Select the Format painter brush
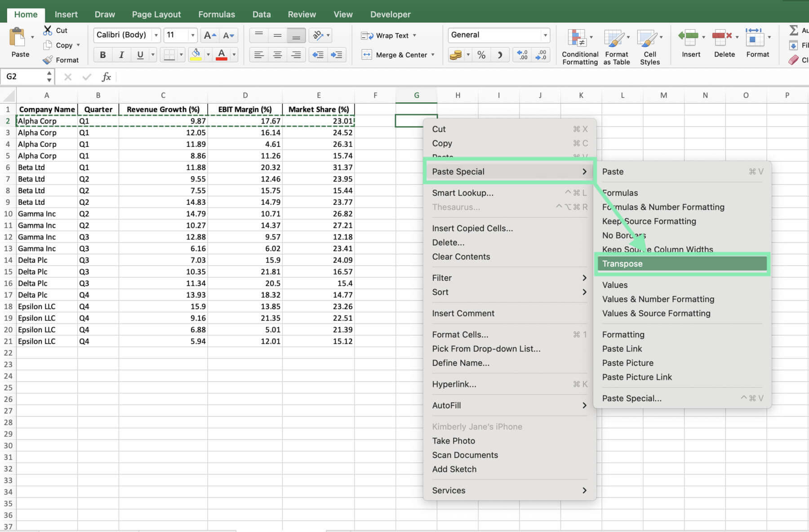The height and width of the screenshot is (532, 809). click(48, 60)
